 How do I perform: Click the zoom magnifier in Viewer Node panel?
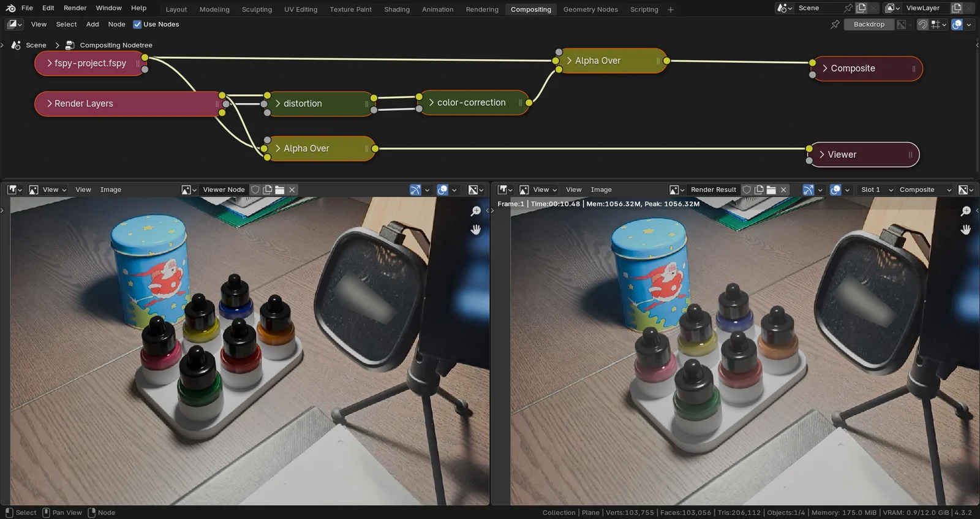[x=475, y=211]
